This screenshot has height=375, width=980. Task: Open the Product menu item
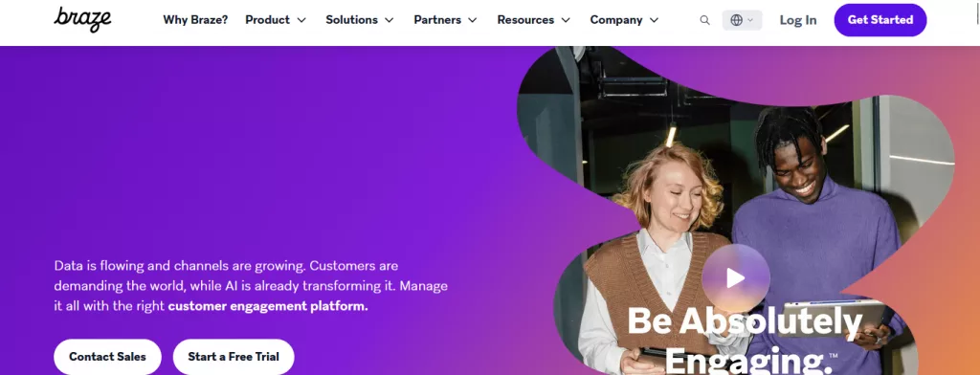(x=268, y=20)
